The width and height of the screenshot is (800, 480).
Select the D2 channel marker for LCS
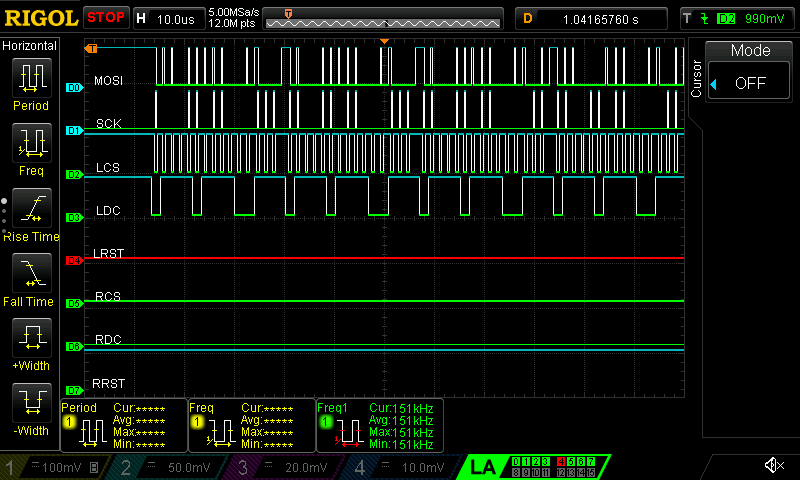[74, 174]
